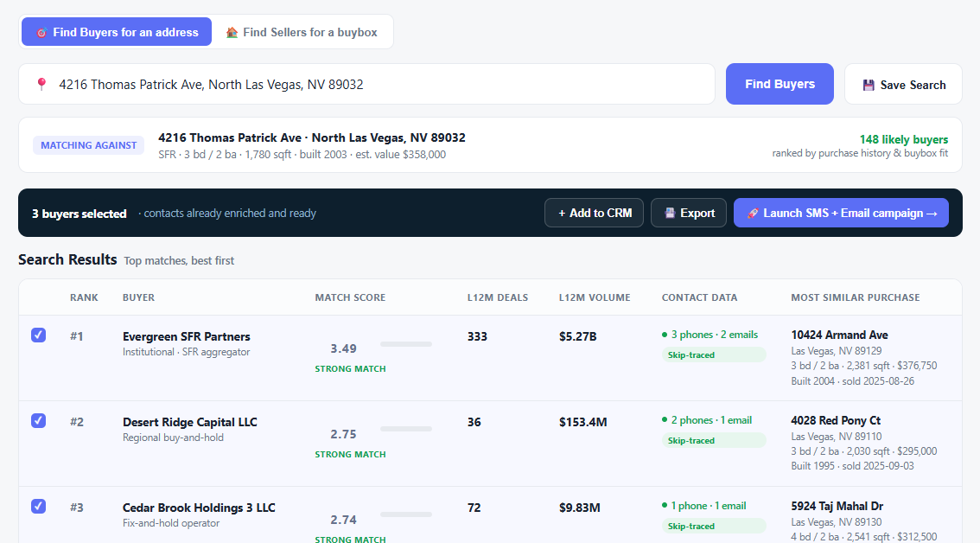Switch to Find Sellers for a buybox tab
The image size is (980, 543).
(x=302, y=32)
